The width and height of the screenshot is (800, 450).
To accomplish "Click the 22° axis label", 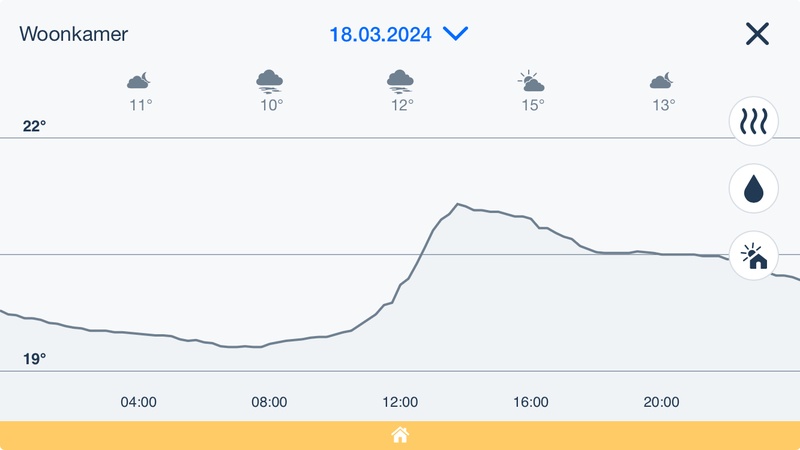I will coord(35,126).
